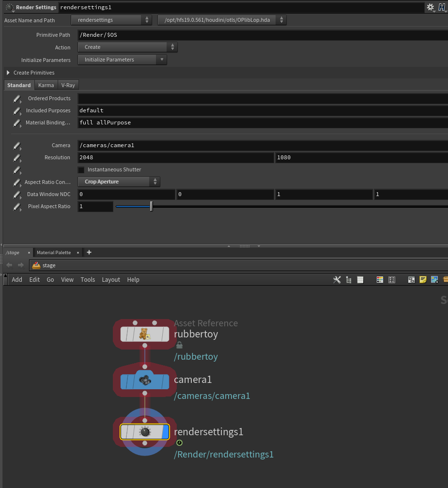448x488 pixels.
Task: Open the Add menu in network editor
Action: [x=17, y=280]
